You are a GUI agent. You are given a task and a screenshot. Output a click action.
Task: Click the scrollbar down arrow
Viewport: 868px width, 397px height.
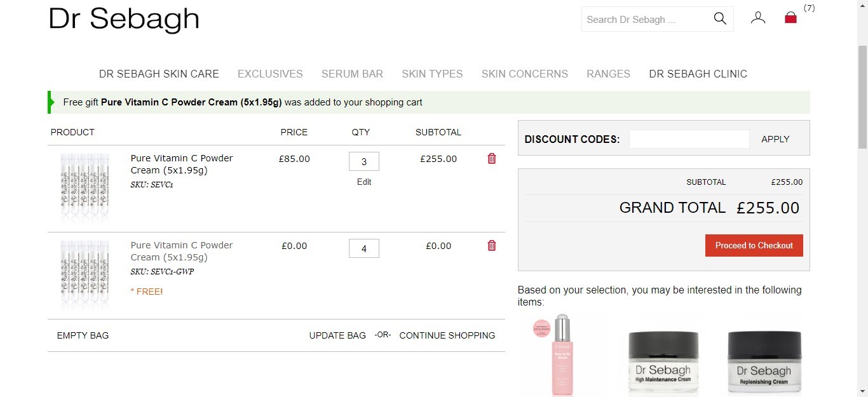tap(863, 391)
